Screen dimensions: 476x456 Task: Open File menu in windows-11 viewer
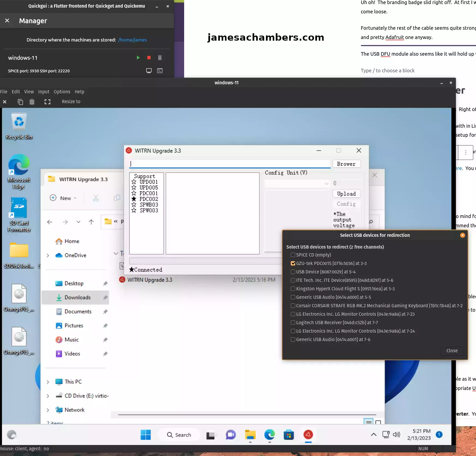point(4,92)
